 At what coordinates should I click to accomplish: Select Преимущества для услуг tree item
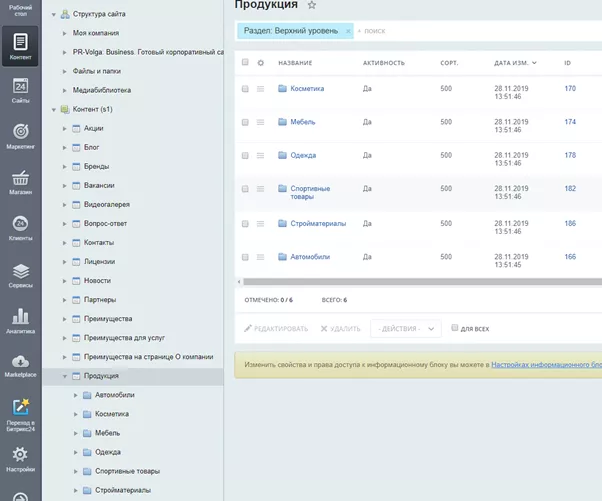[124, 338]
